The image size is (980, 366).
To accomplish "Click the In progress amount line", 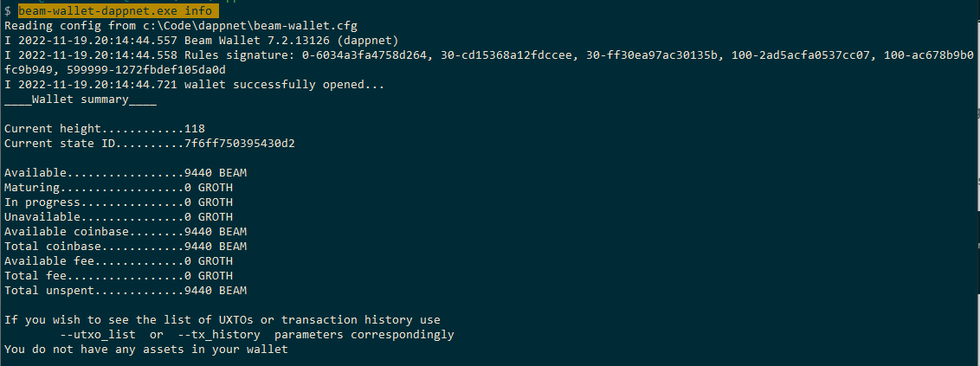I will pyautogui.click(x=119, y=202).
